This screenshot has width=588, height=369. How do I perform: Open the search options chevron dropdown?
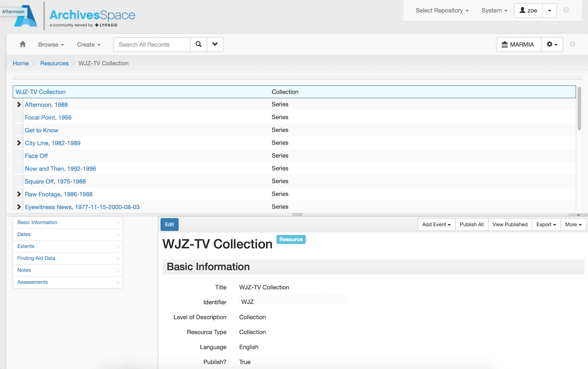[215, 44]
